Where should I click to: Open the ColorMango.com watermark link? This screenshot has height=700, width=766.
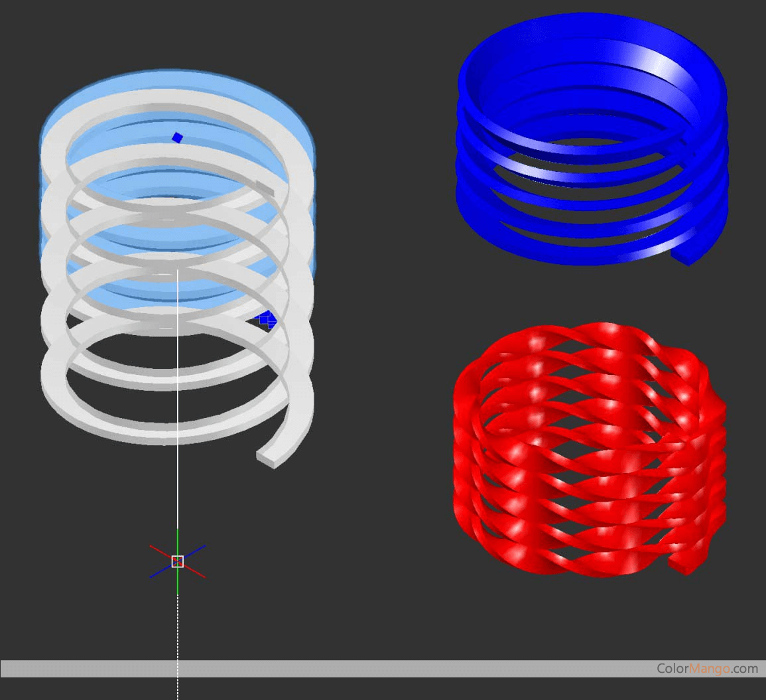pyautogui.click(x=707, y=668)
